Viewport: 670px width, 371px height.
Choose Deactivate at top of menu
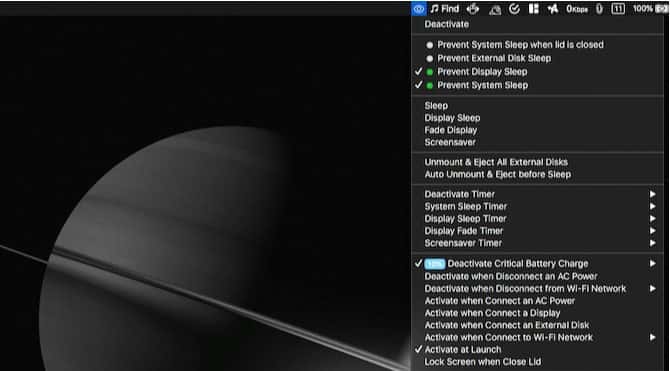447,24
